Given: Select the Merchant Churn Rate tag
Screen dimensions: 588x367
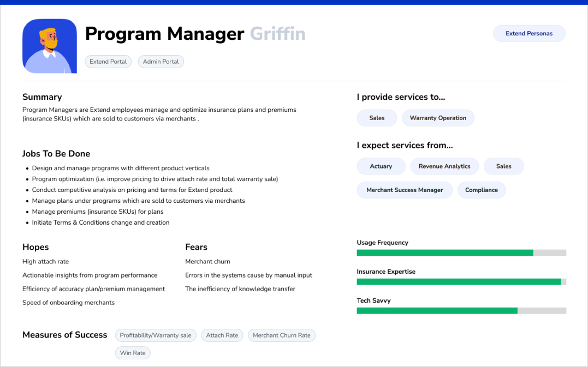Looking at the screenshot, I should [281, 335].
